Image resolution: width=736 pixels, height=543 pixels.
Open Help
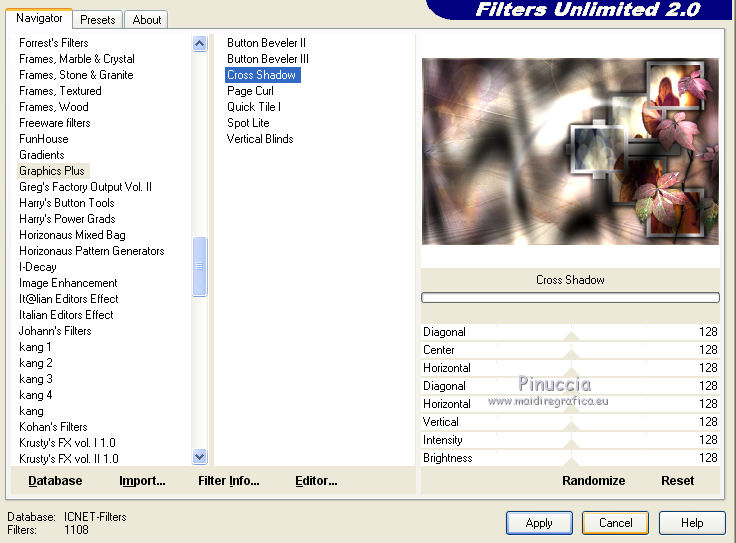click(692, 523)
